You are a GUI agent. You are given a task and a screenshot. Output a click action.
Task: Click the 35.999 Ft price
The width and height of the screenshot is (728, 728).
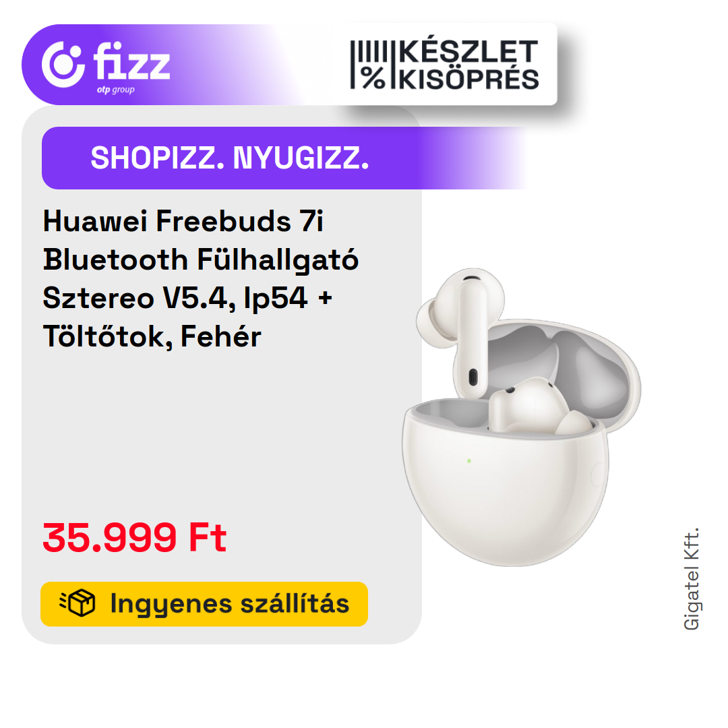click(134, 537)
